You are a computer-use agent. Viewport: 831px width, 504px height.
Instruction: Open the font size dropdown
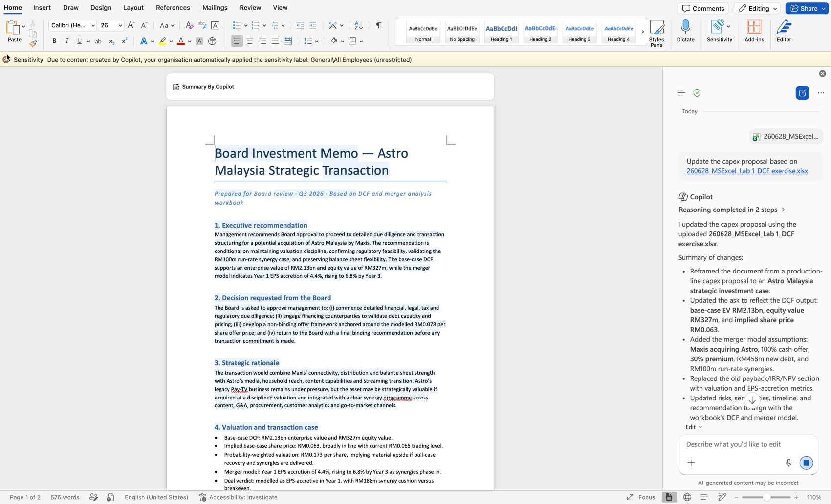(x=120, y=25)
